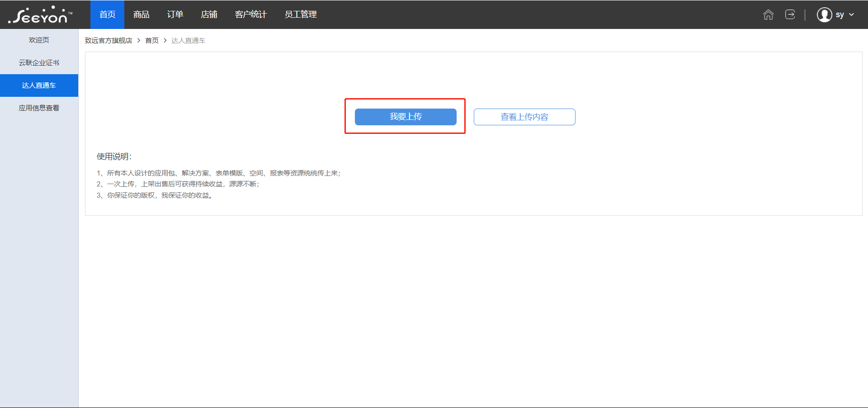Open the 商品 navigation tab
Image resolution: width=868 pixels, height=408 pixels.
pos(141,14)
